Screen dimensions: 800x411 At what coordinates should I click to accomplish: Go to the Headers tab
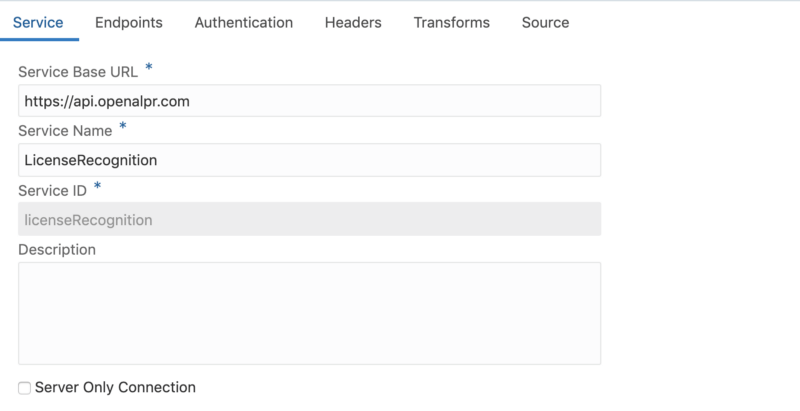pyautogui.click(x=353, y=22)
